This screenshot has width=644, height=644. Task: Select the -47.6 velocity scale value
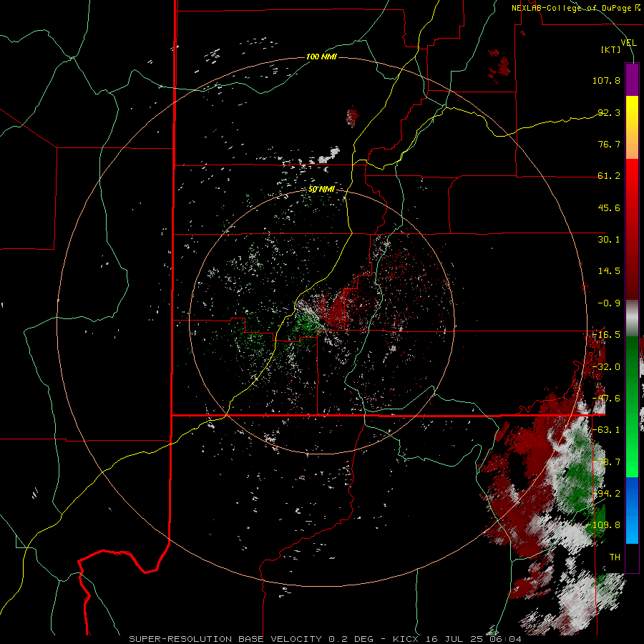click(606, 399)
